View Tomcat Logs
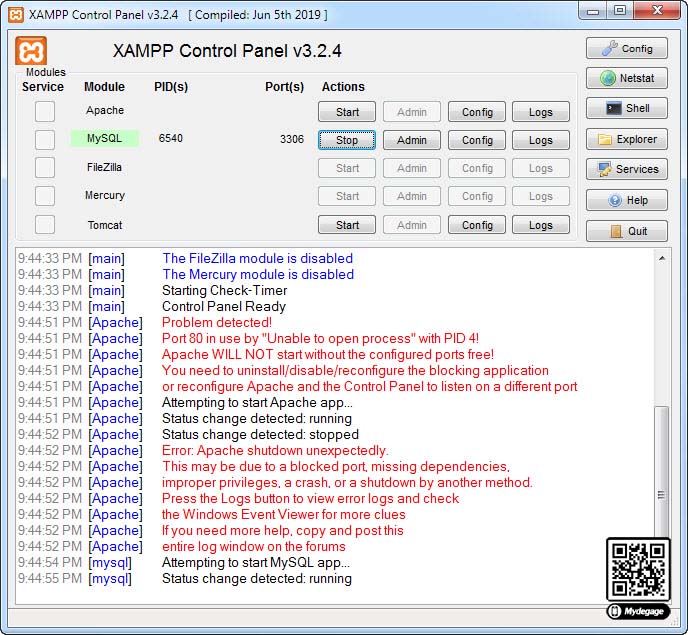 [541, 225]
